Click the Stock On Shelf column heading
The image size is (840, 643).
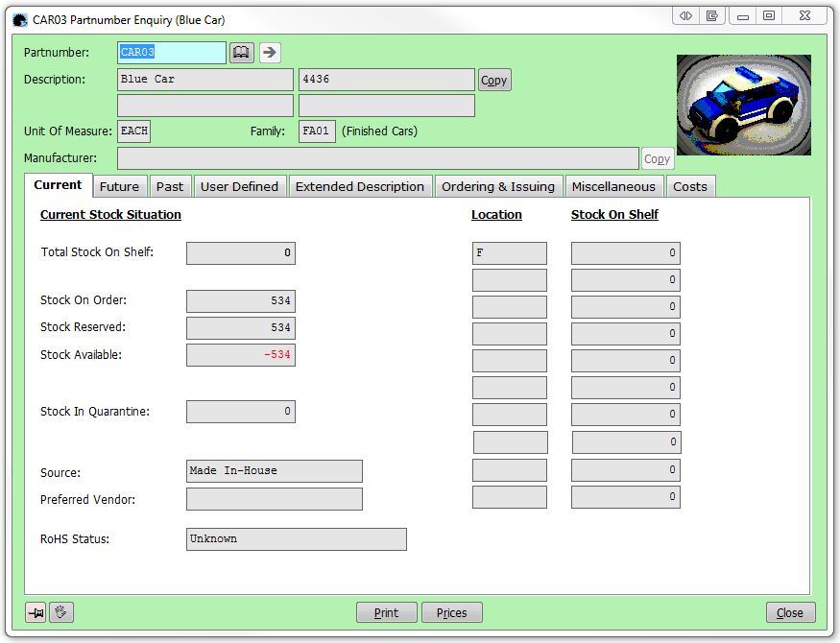click(x=614, y=215)
